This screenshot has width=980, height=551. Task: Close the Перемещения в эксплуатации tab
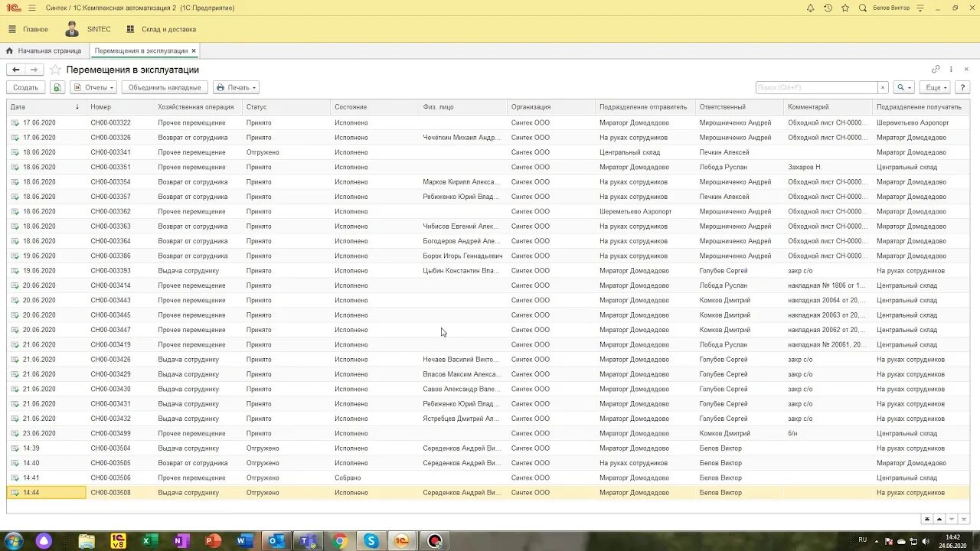click(194, 51)
